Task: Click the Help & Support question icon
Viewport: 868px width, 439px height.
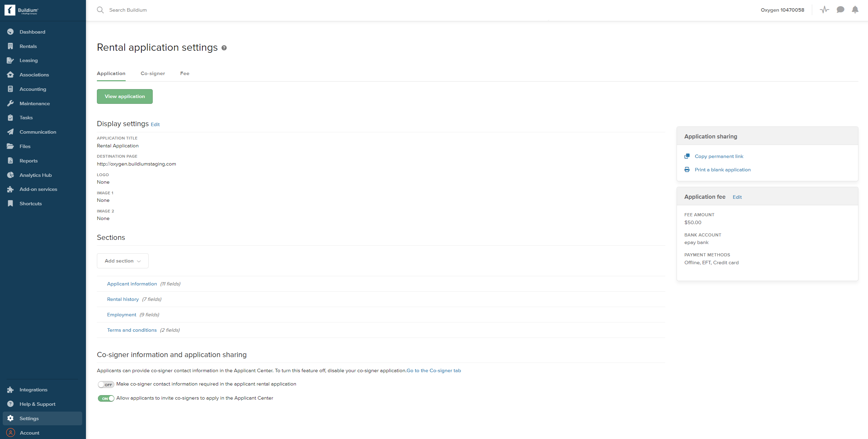Action: [10, 404]
